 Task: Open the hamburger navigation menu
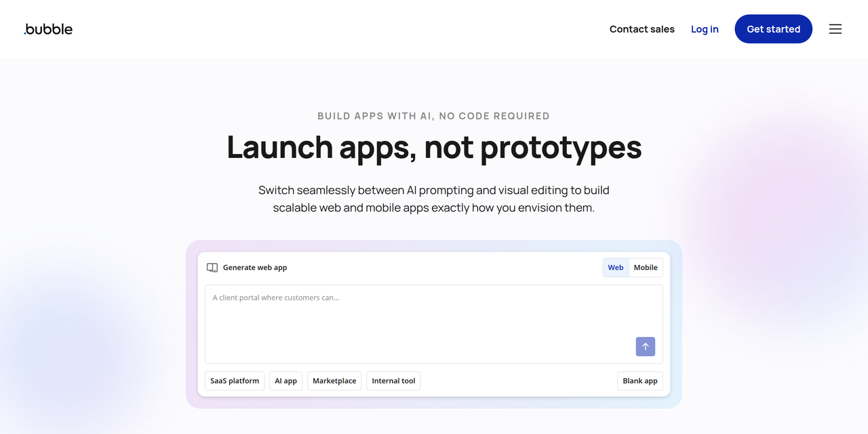pos(835,29)
